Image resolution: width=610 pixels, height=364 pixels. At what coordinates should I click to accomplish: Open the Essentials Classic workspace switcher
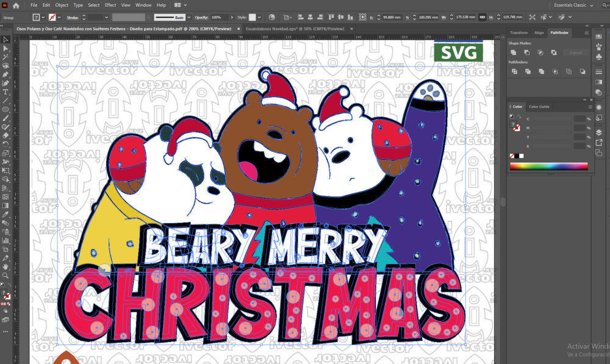point(573,5)
